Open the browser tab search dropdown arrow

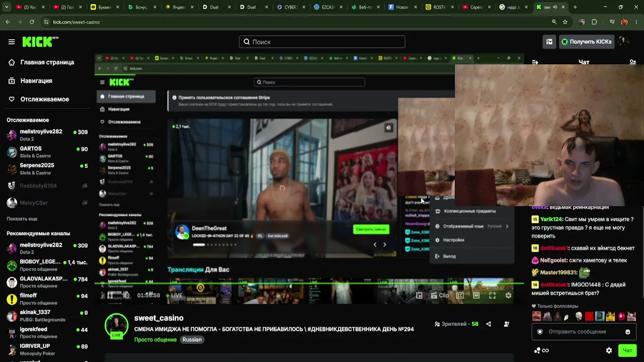point(7,7)
